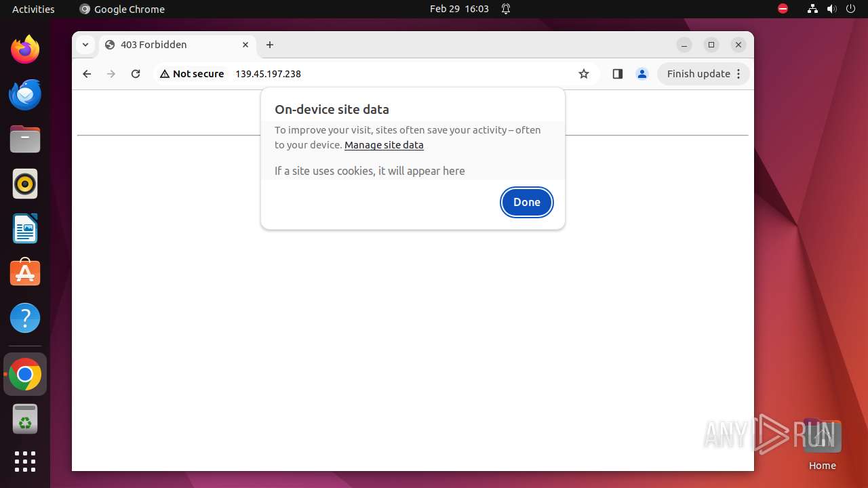Click Finish update button

703,74
